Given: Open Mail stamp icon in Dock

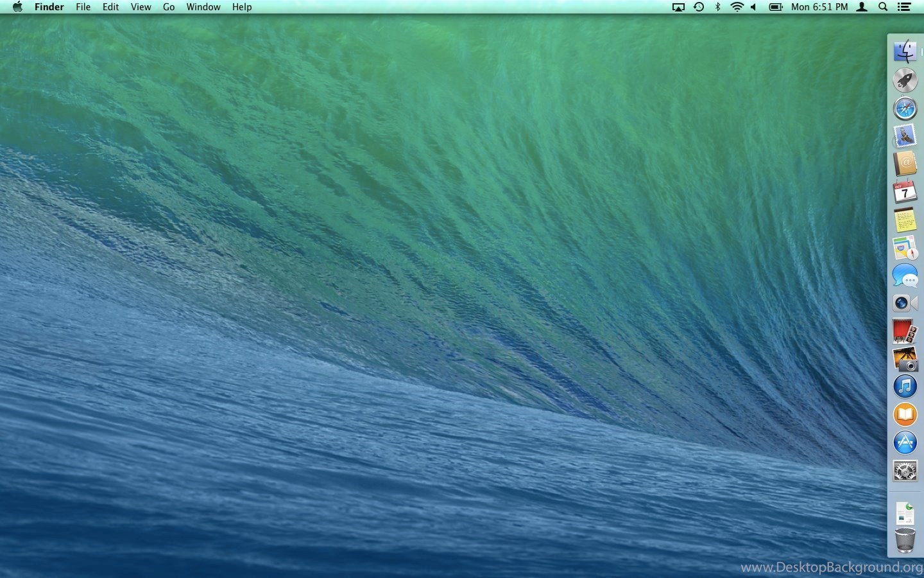Looking at the screenshot, I should point(905,136).
